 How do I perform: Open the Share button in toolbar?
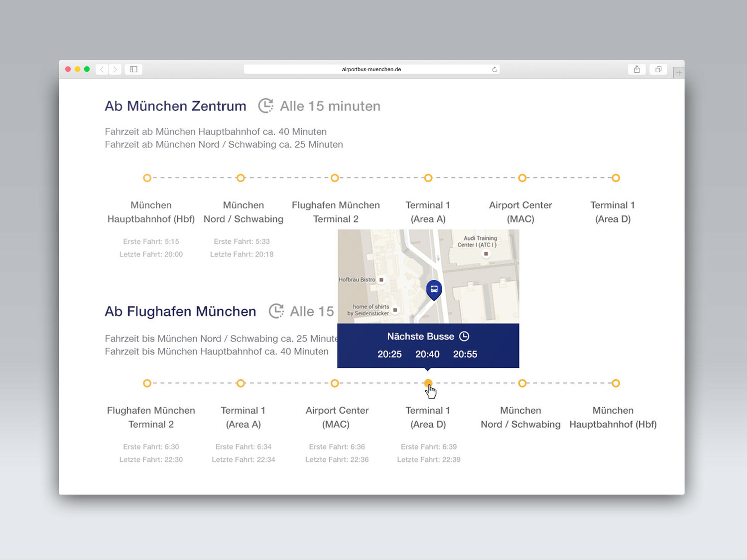pos(637,69)
